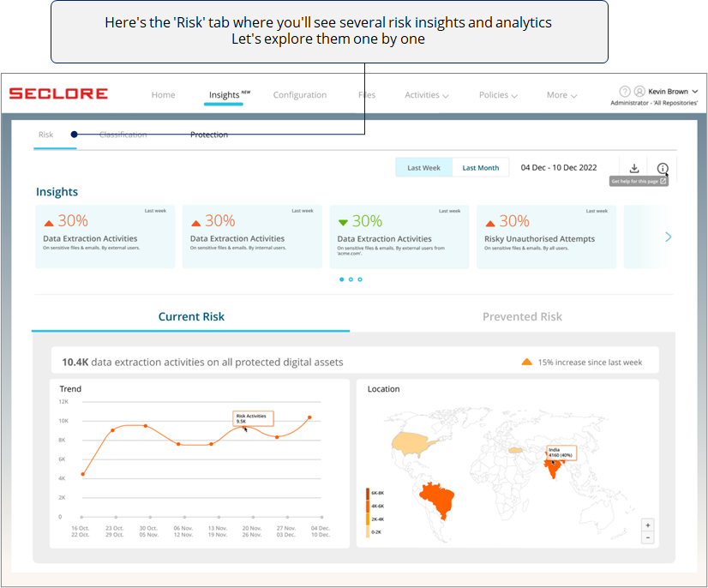Click the 4K-6K legend color swatch
The image size is (708, 588).
coord(368,507)
